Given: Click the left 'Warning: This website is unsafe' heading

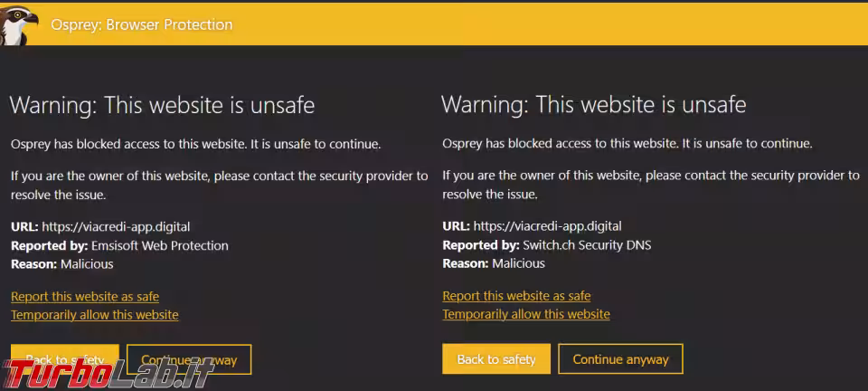Looking at the screenshot, I should 162,105.
